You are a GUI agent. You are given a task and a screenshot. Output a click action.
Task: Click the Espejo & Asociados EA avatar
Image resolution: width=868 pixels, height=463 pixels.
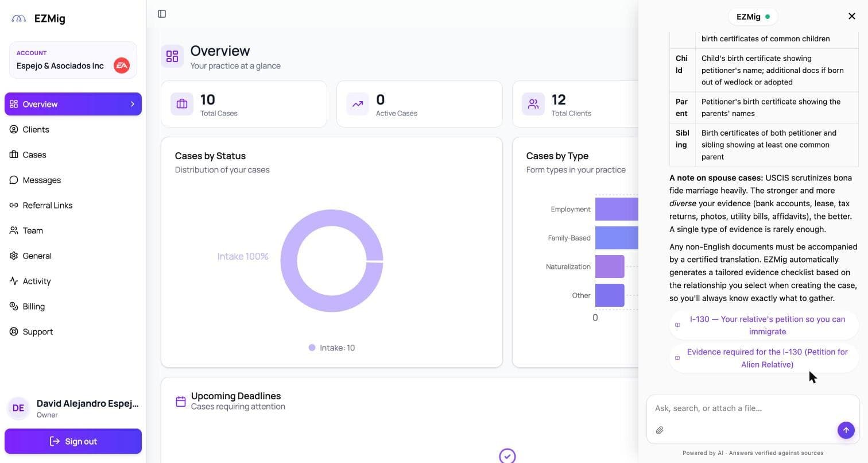pyautogui.click(x=122, y=65)
